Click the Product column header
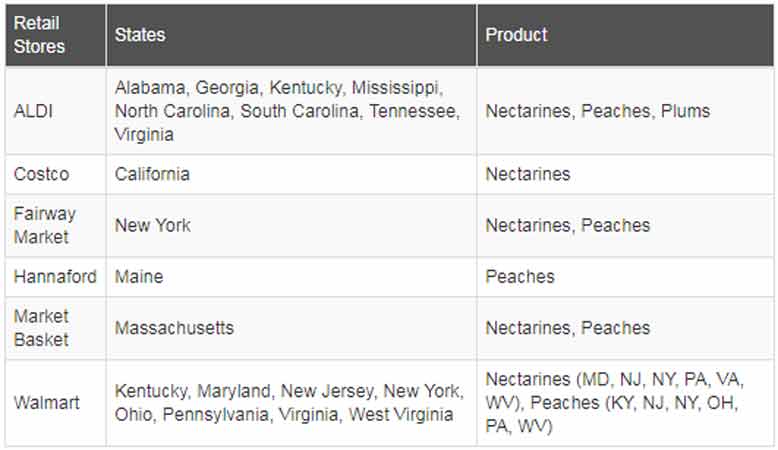This screenshot has height=450, width=778. tap(625, 35)
